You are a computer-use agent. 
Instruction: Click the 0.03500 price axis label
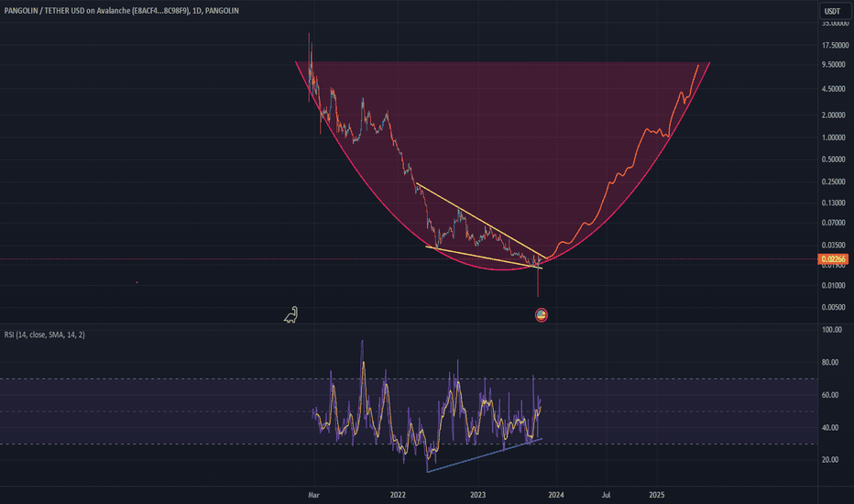pos(833,245)
